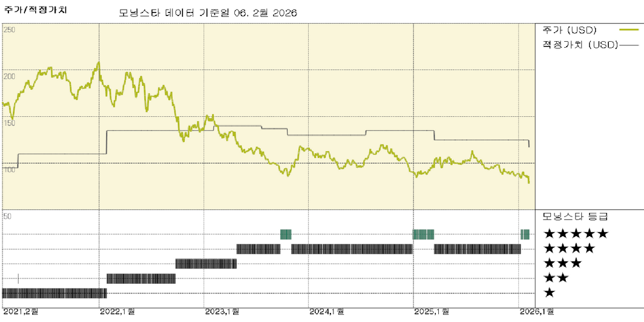
Task: Click the 모닝스타 등급 heading
Action: tap(575, 216)
